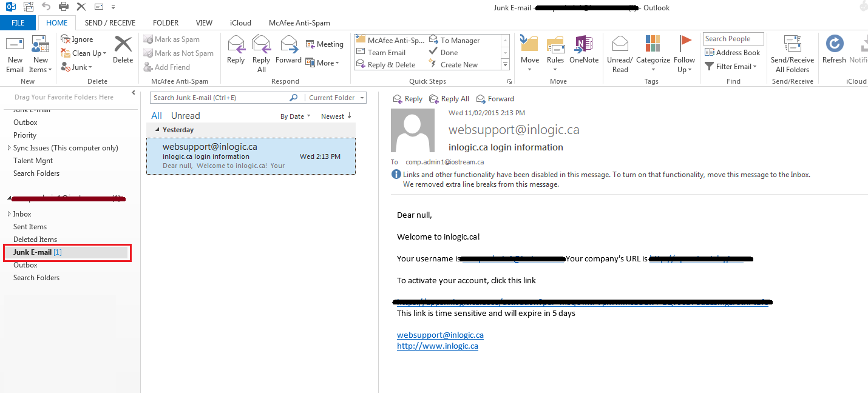Click the Ignore conversation icon

coord(66,39)
